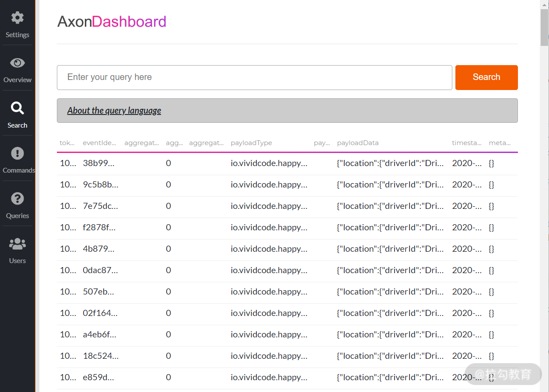The width and height of the screenshot is (549, 392).
Task: Click the pay... revision column header
Action: point(322,143)
